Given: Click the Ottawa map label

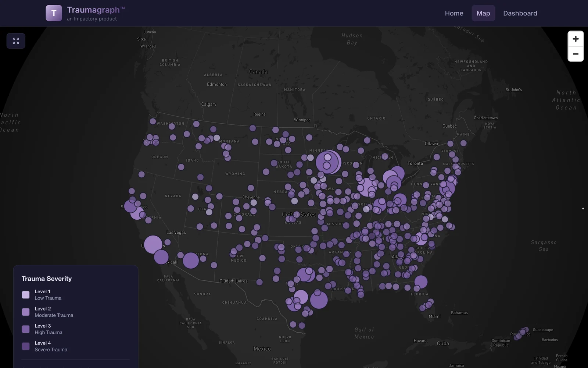Looking at the screenshot, I should tap(431, 144).
